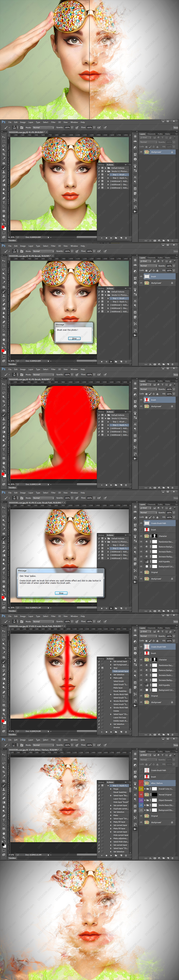Select Hand tool in 'Brush over the photo' window
Viewport: 179px width, 980px height.
click(x=4, y=339)
